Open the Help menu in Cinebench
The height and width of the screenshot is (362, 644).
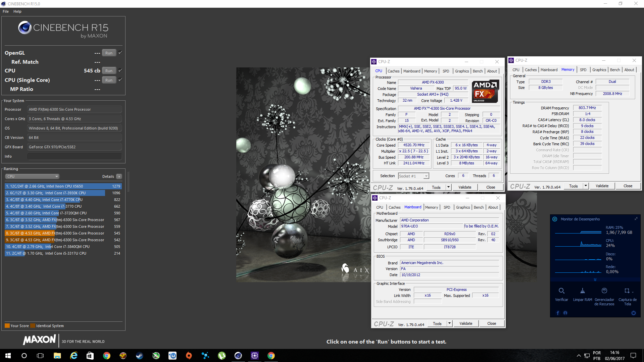(17, 11)
